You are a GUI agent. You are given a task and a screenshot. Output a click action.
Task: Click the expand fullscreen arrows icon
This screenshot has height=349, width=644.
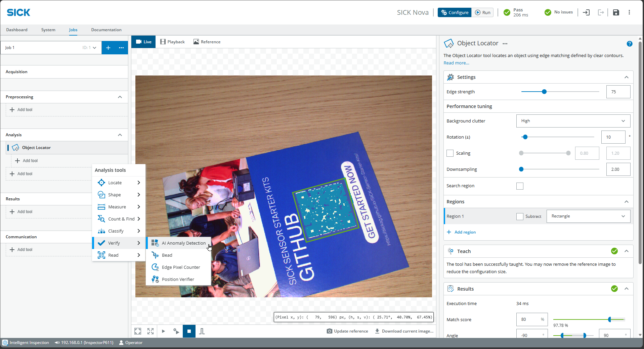tap(151, 331)
